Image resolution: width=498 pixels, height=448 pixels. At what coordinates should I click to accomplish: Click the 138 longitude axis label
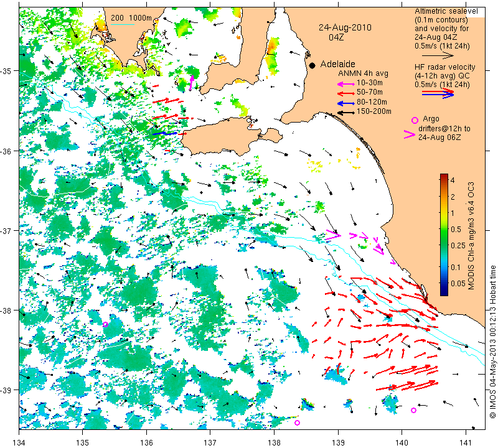coord(274,442)
